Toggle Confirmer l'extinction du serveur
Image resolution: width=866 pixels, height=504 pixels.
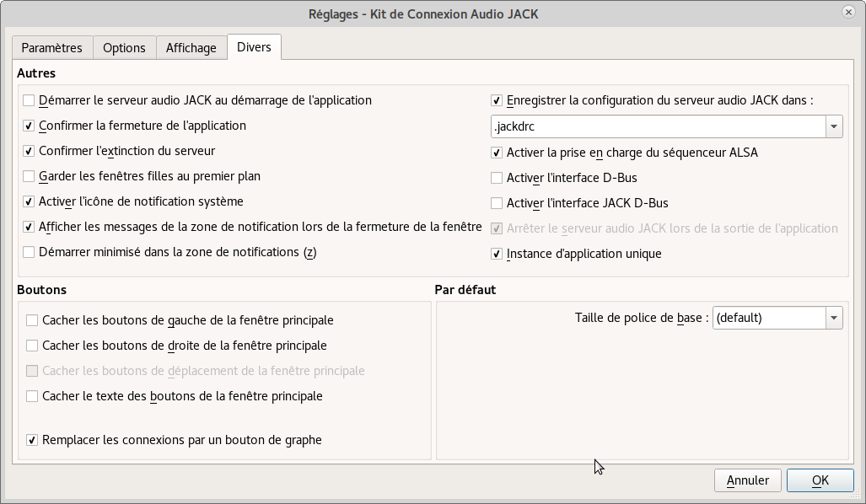click(30, 151)
